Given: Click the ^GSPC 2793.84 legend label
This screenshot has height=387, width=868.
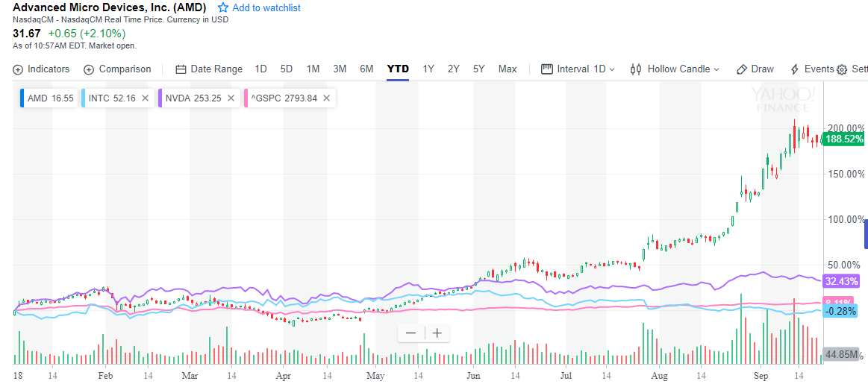Looking at the screenshot, I should [x=284, y=98].
